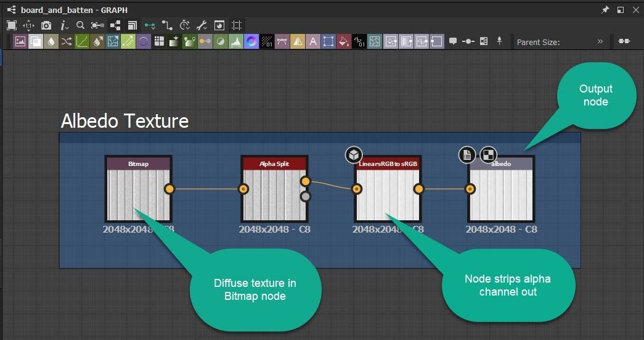Expand the Parent Size toolbar overflow chevron
644x340 pixels.
tap(600, 42)
